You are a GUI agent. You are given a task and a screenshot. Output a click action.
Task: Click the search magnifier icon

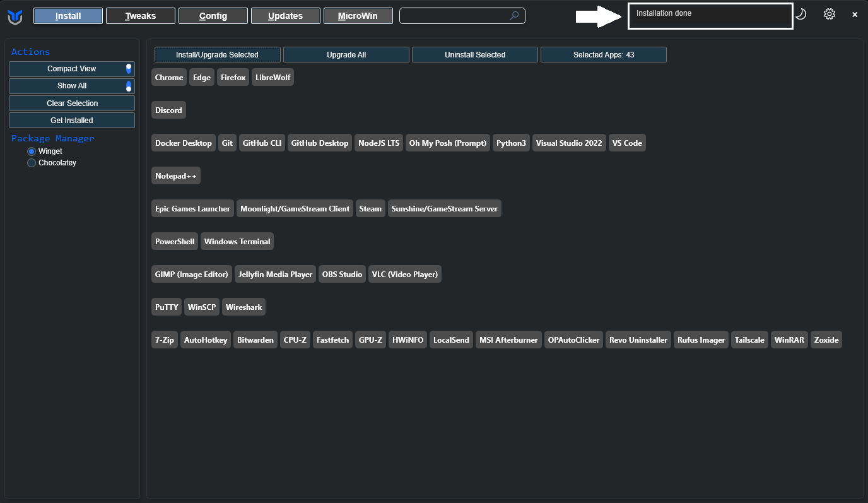click(514, 16)
